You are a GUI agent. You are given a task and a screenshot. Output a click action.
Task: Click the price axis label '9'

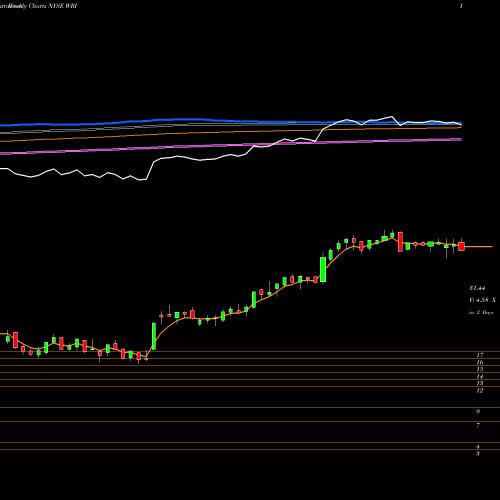coord(478,412)
